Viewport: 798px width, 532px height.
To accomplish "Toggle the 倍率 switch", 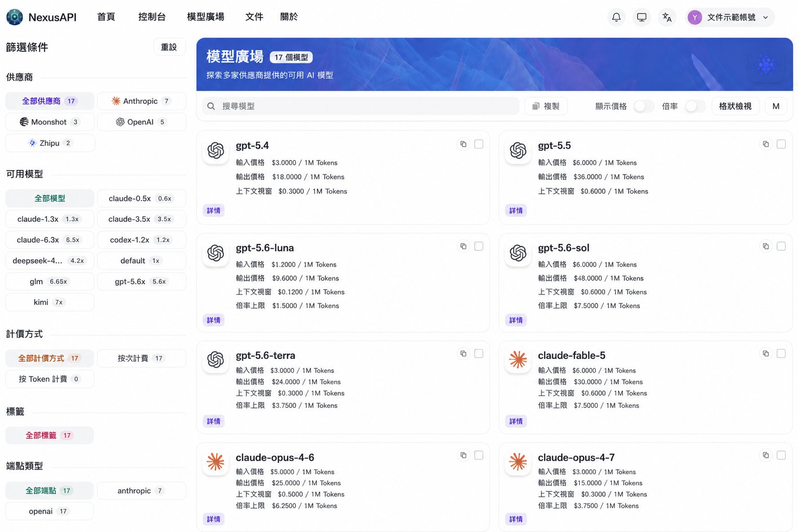I will click(695, 106).
